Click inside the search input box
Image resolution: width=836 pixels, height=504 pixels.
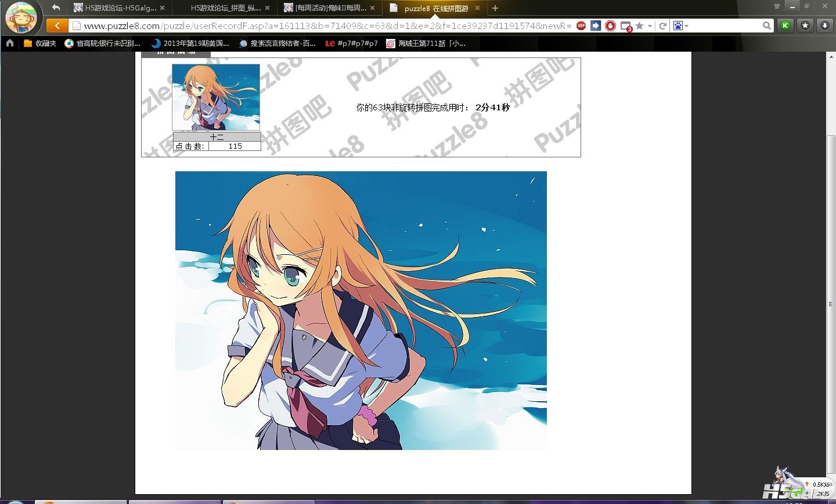tap(726, 26)
